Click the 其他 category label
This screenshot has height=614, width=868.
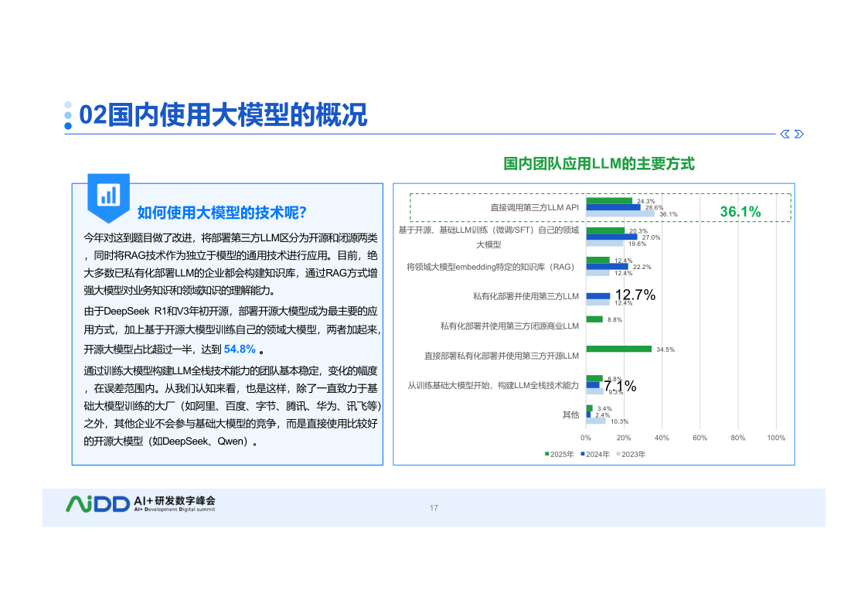point(570,414)
